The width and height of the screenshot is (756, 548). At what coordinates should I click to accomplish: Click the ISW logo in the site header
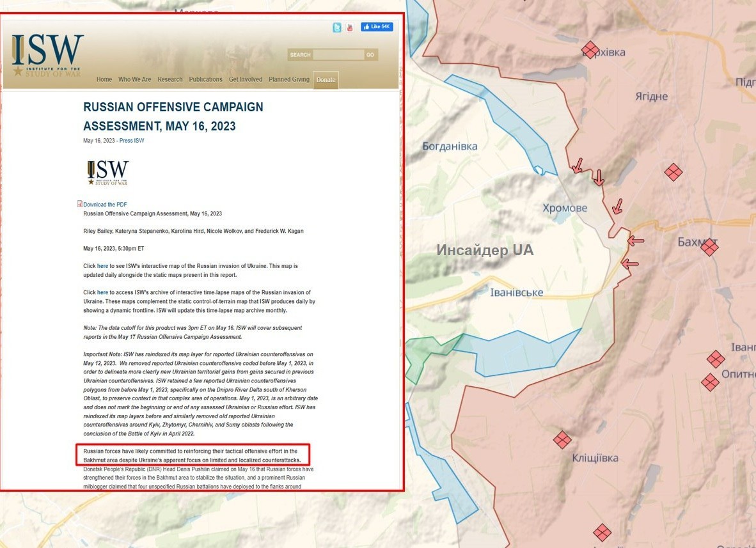[x=47, y=55]
